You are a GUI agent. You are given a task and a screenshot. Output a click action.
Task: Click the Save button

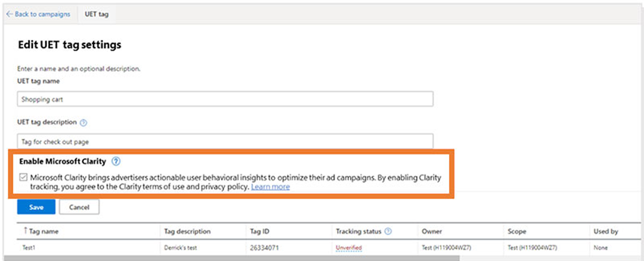coord(36,207)
